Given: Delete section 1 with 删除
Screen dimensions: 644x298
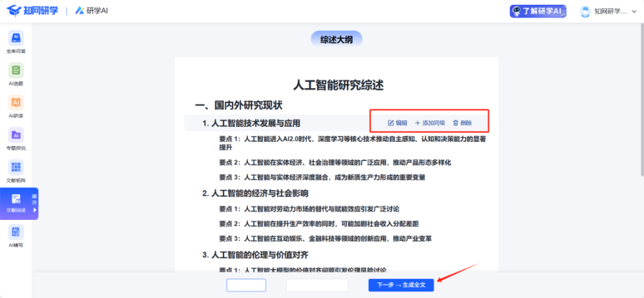Looking at the screenshot, I should tap(462, 123).
